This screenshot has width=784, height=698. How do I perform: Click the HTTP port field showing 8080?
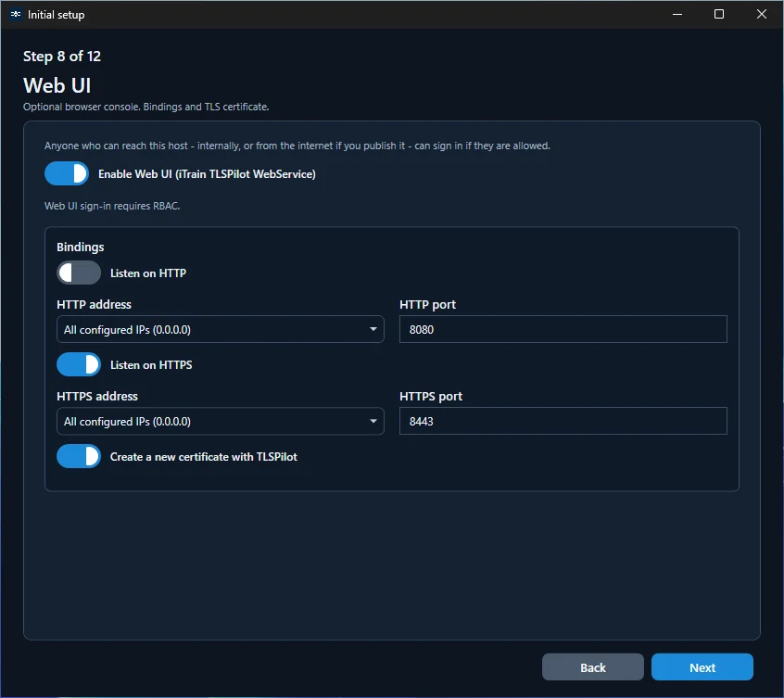pyautogui.click(x=563, y=329)
